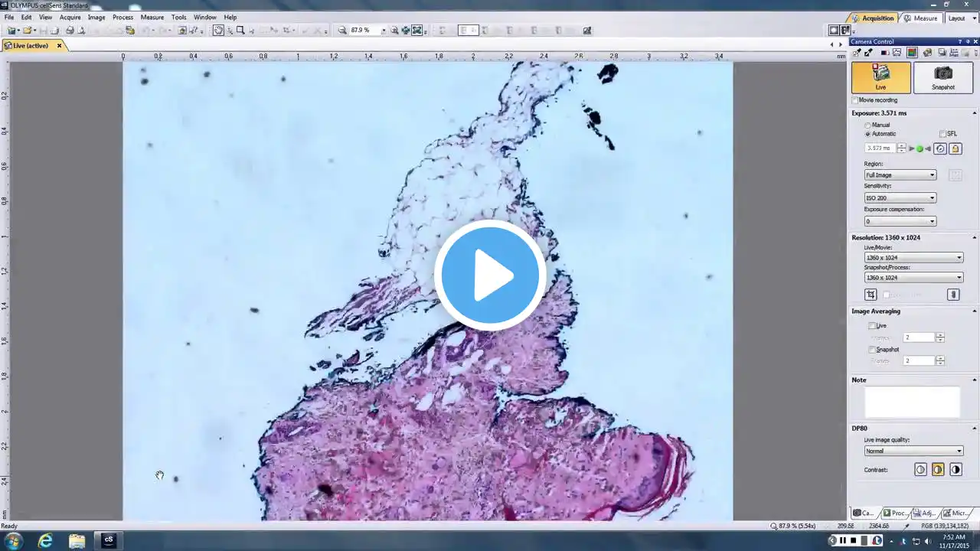Enable the Movie recording checkbox
The image size is (980, 551).
(x=855, y=100)
